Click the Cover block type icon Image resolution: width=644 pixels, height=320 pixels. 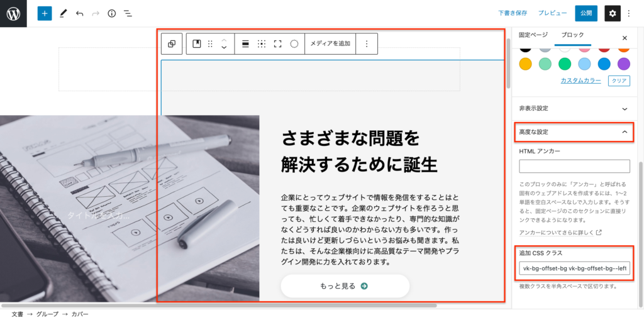click(x=196, y=44)
